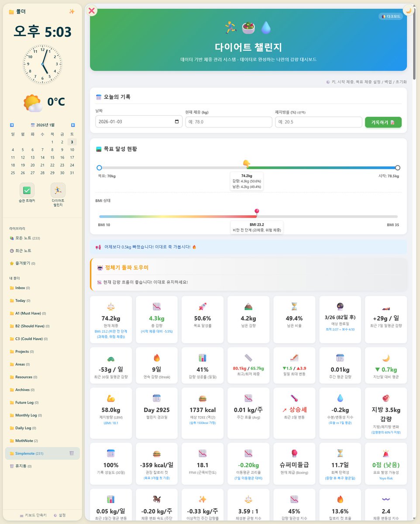Click the trash icon on Simplenote row
Image resolution: width=420 pixels, height=524 pixels.
click(x=72, y=453)
